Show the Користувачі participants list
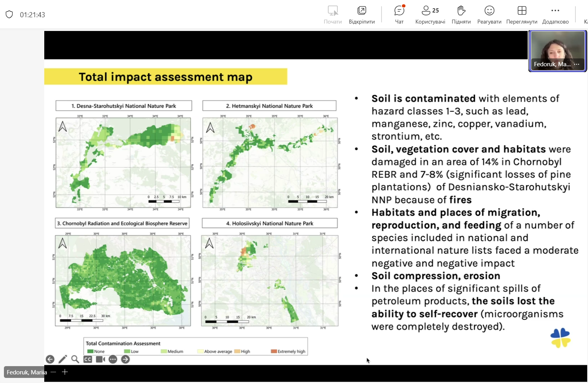Viewport: 588px width, 383px height. (x=430, y=15)
